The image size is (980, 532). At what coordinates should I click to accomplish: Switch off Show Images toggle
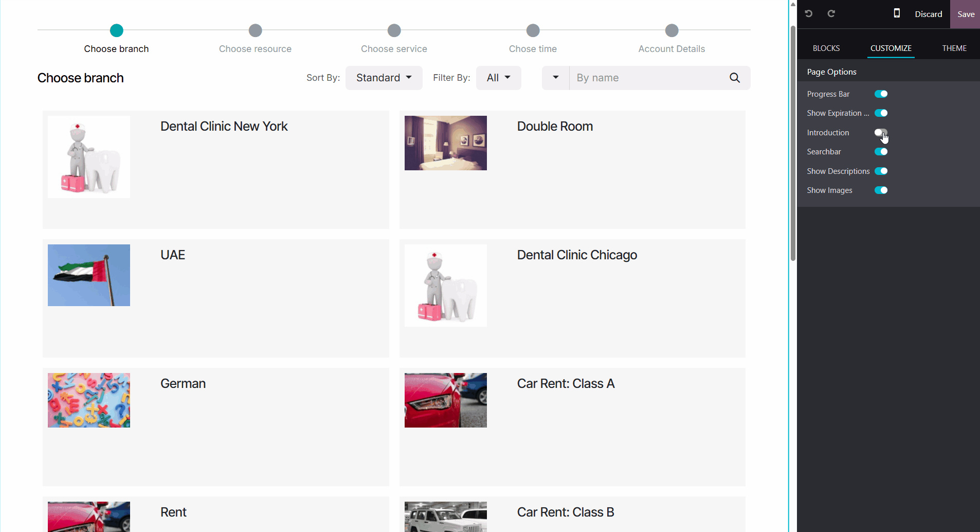[x=881, y=190]
